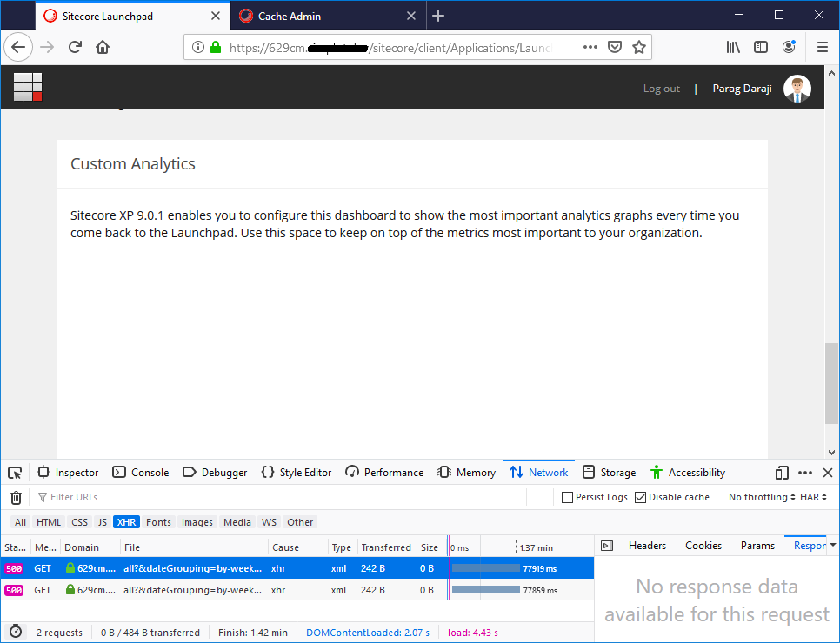Viewport: 840px width, 643px height.
Task: Open Firefox hamburger menu
Action: (x=822, y=47)
